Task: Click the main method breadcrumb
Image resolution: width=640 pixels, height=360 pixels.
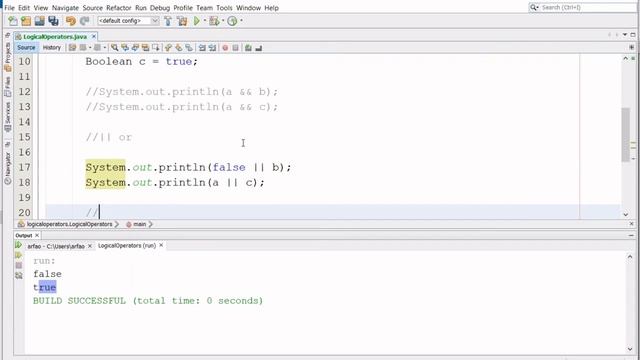Action: [136, 224]
